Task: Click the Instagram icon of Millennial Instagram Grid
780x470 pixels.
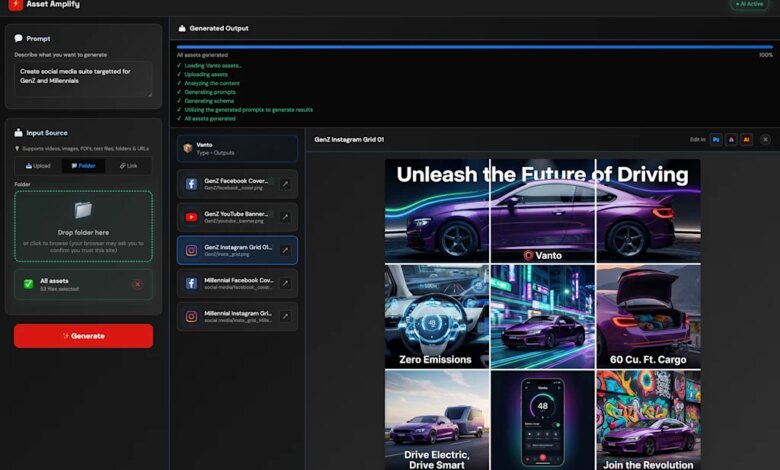Action: click(191, 316)
